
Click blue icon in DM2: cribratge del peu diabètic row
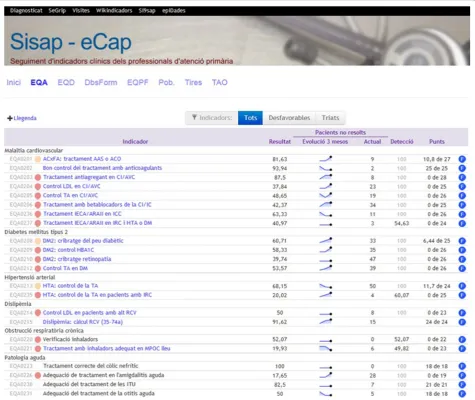[462, 241]
